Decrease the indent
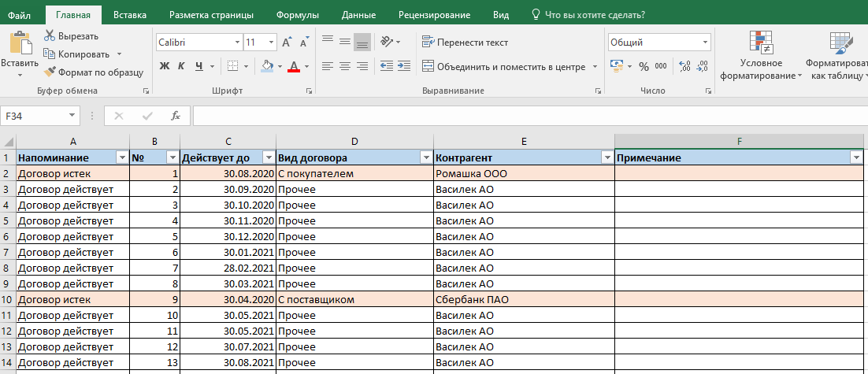 tap(387, 66)
